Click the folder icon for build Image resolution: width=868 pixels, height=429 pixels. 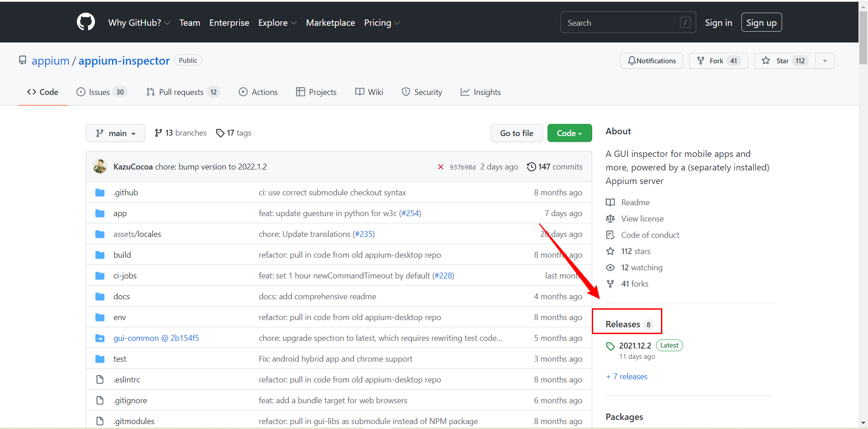click(x=100, y=255)
